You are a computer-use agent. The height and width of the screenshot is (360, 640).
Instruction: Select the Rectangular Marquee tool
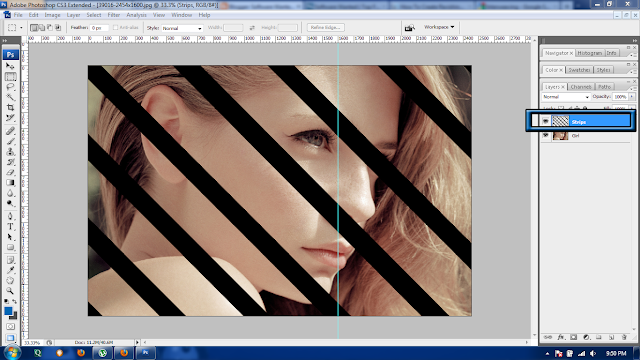(x=10, y=76)
